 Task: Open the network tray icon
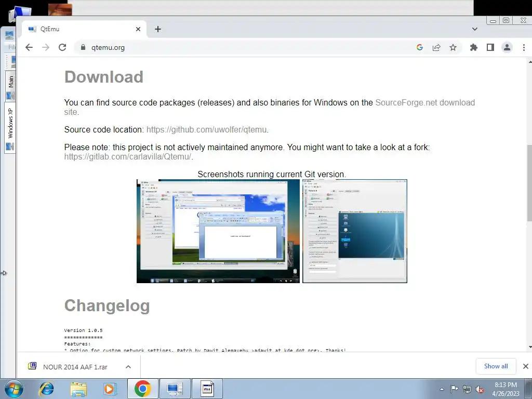[x=467, y=389]
